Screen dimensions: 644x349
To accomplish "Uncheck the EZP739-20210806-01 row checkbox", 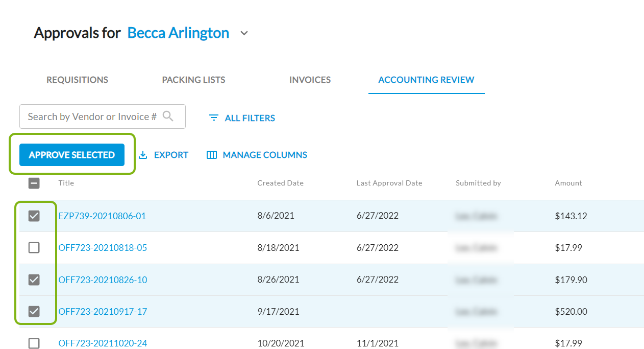I will click(34, 216).
